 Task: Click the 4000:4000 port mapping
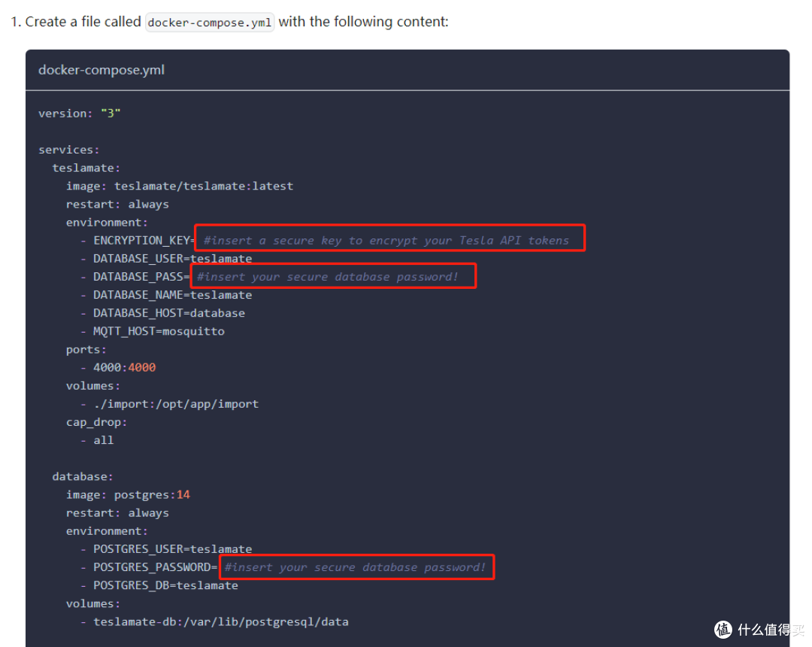(x=124, y=368)
